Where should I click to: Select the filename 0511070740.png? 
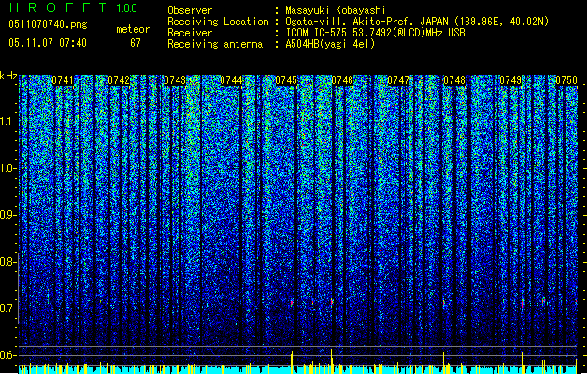48,25
